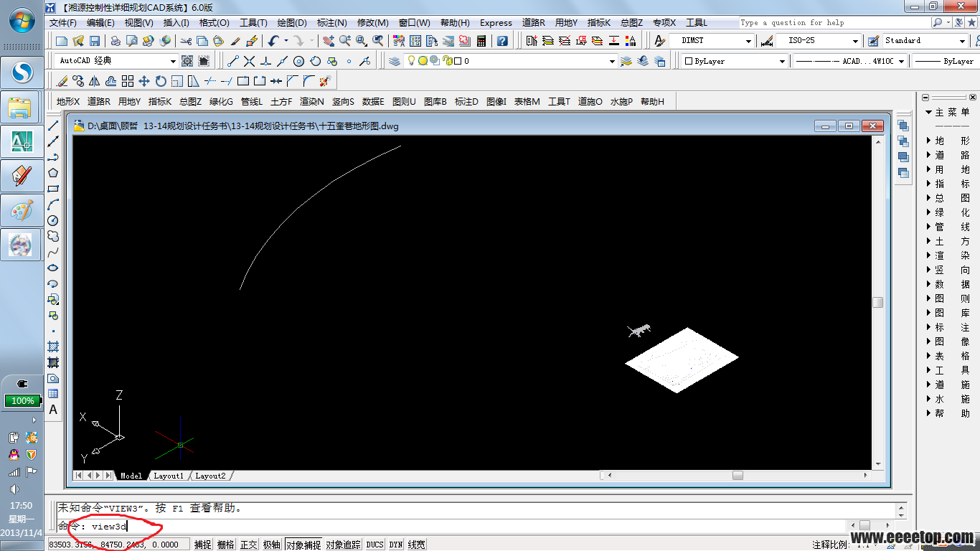Click the Plot printer icon
Screen dimensions: 980x551
(x=116, y=41)
